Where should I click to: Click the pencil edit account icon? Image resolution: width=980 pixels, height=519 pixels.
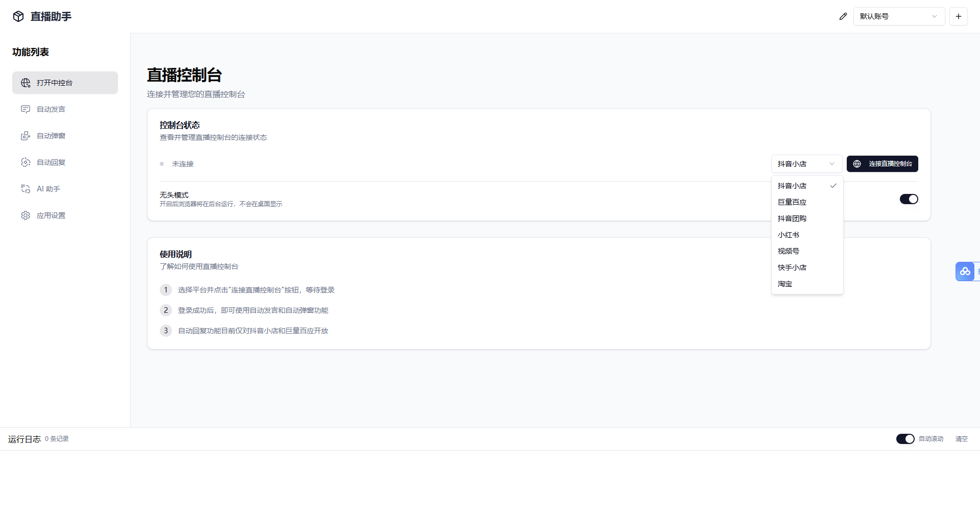point(843,16)
